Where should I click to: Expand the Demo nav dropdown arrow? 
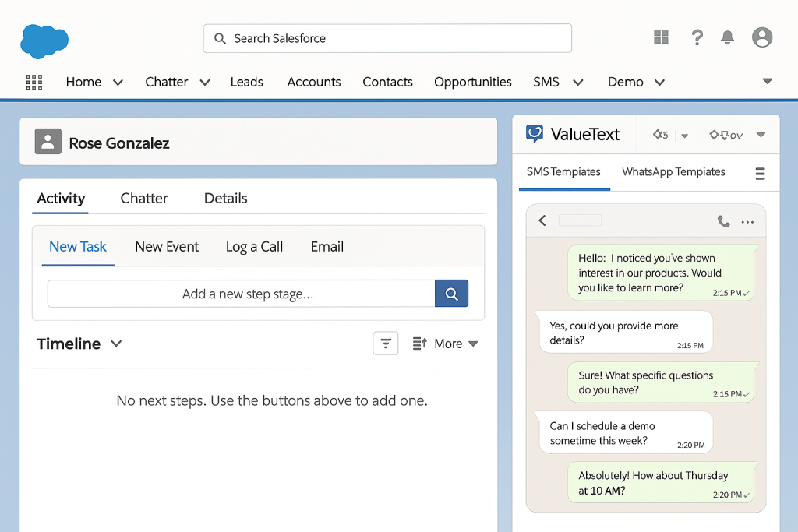click(x=659, y=83)
